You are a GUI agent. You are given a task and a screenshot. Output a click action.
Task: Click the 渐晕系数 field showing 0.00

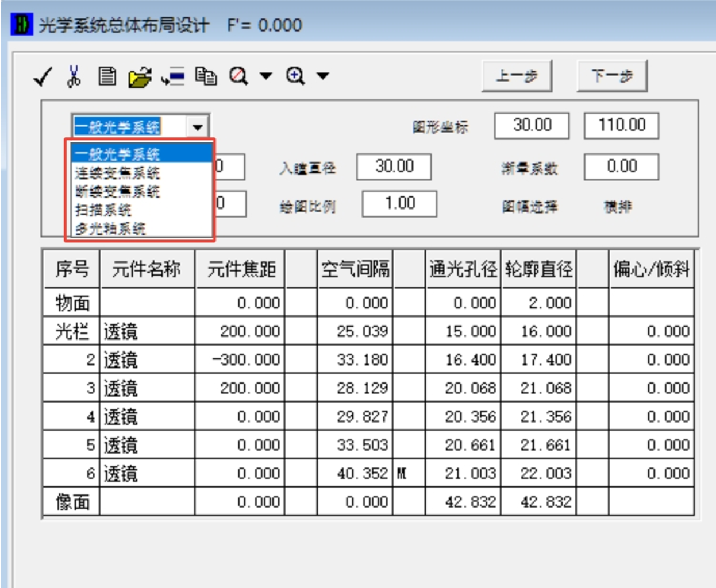(621, 167)
